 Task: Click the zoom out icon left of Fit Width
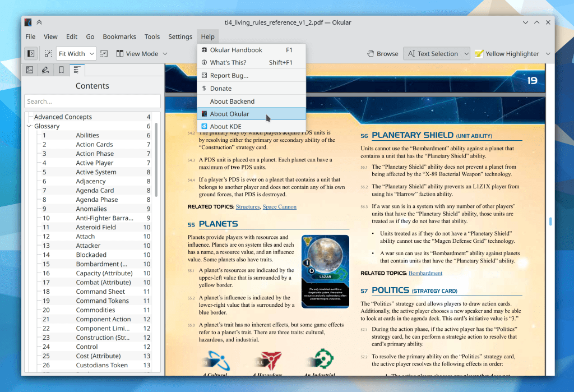pos(48,54)
